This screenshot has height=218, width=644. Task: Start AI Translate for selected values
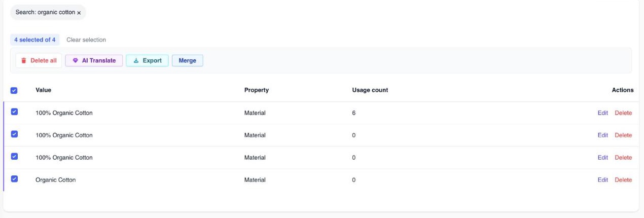point(94,60)
